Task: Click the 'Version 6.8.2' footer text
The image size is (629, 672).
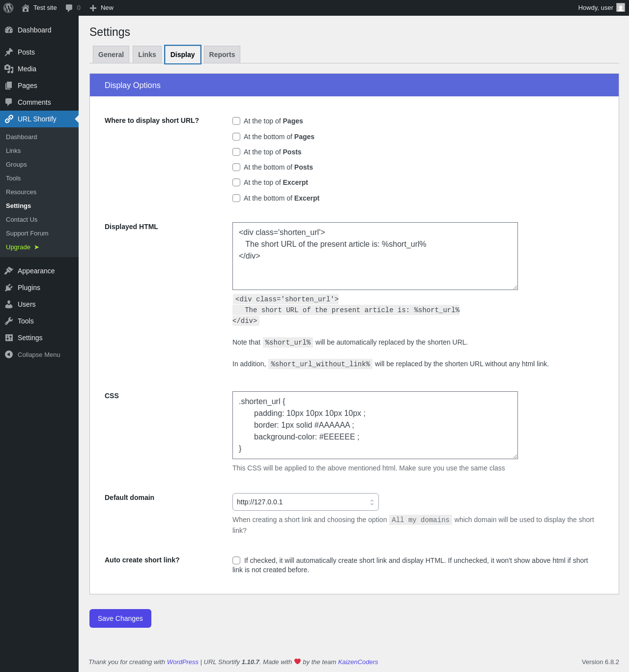Action: pyautogui.click(x=600, y=662)
